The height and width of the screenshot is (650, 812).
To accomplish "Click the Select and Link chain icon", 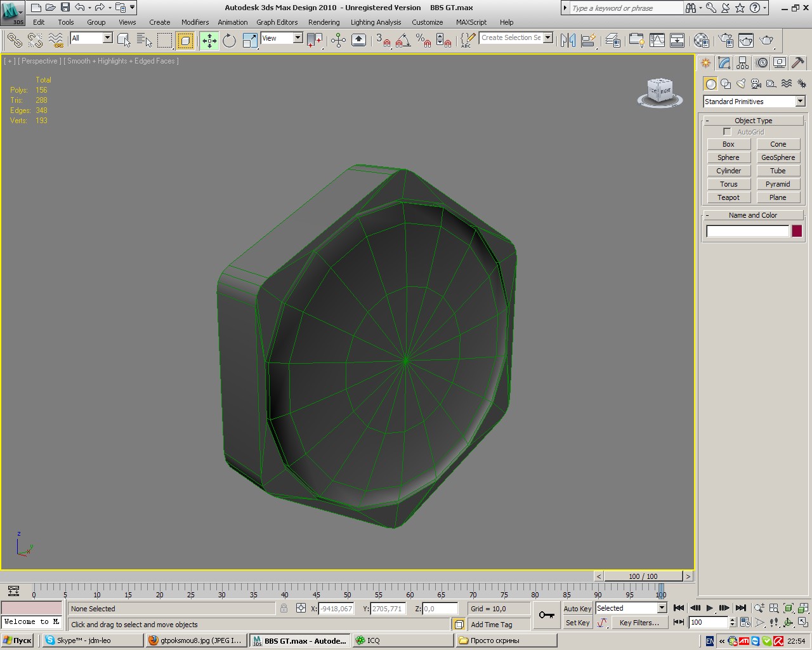I will click(x=14, y=41).
